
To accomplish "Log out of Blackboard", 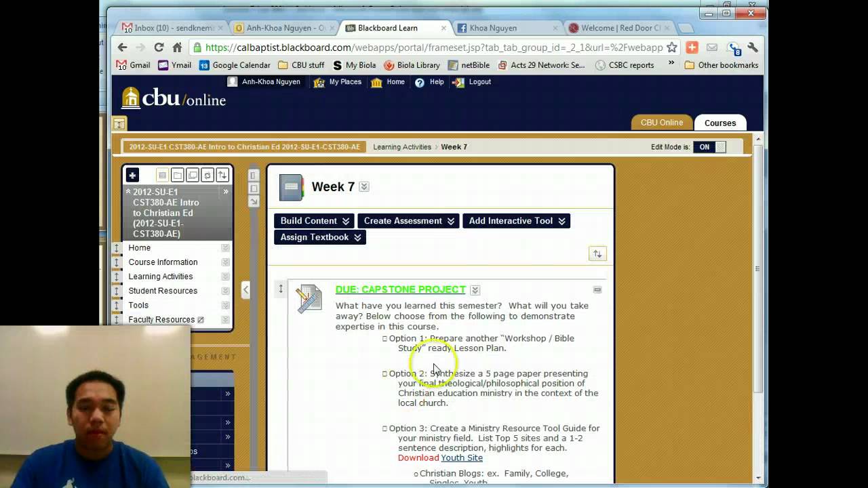I will click(x=471, y=82).
